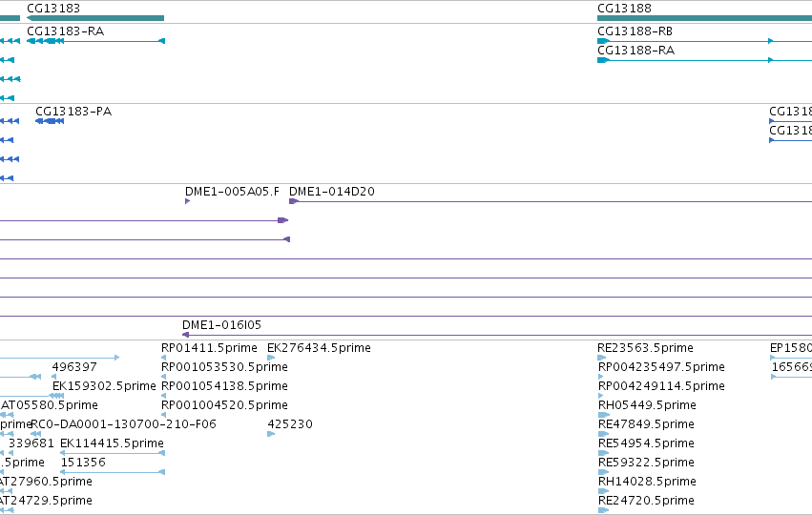Select the CG13188 gene bar

pos(705,18)
